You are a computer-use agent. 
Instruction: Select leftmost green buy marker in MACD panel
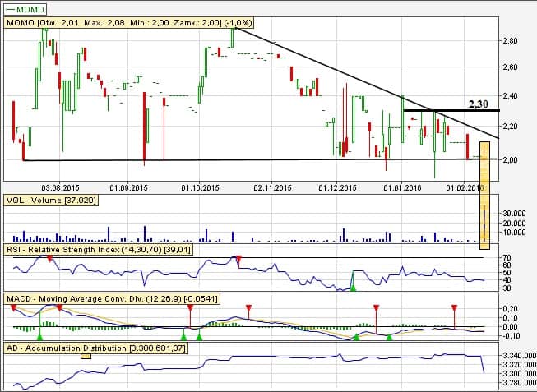pyautogui.click(x=39, y=335)
